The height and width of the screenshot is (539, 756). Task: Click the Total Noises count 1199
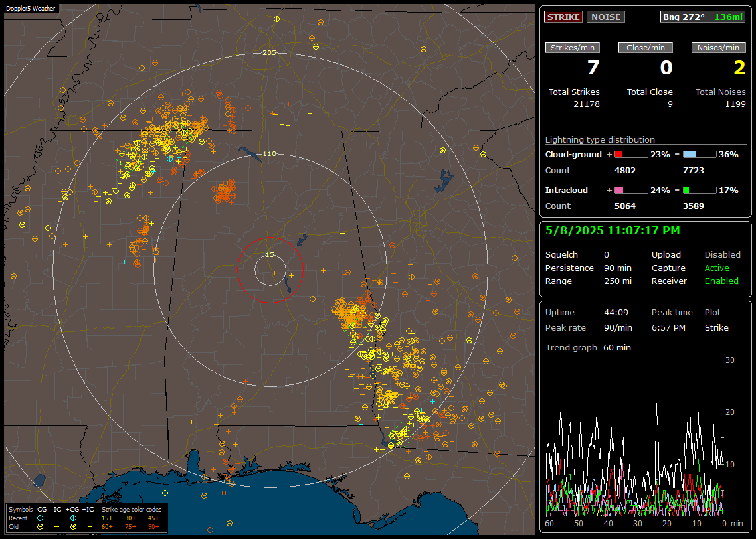coord(735,104)
